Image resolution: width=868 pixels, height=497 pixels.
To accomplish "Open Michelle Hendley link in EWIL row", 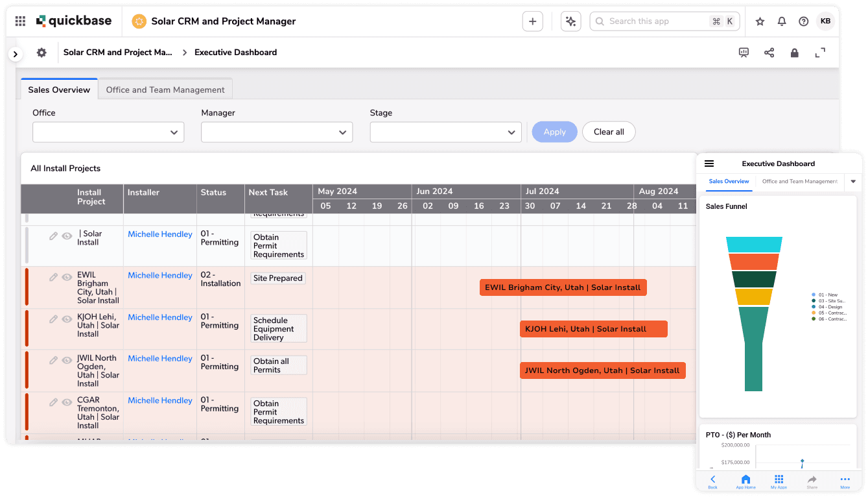I will pos(160,276).
